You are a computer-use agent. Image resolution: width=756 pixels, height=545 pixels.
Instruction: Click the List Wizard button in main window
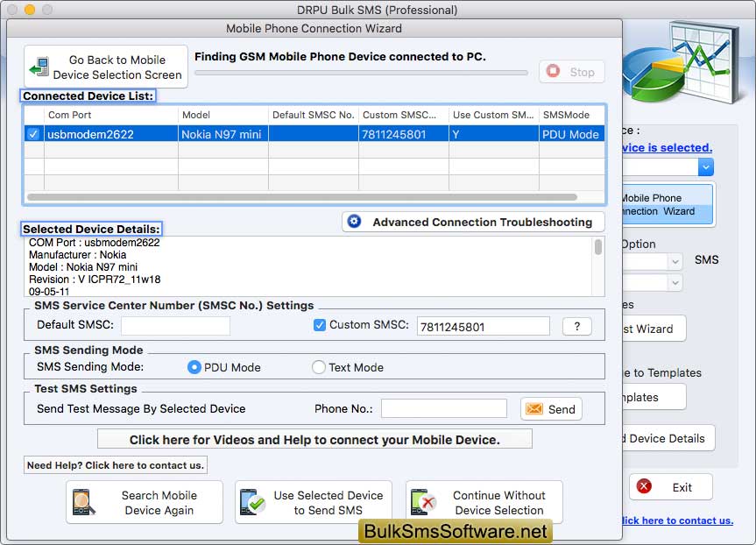point(654,329)
